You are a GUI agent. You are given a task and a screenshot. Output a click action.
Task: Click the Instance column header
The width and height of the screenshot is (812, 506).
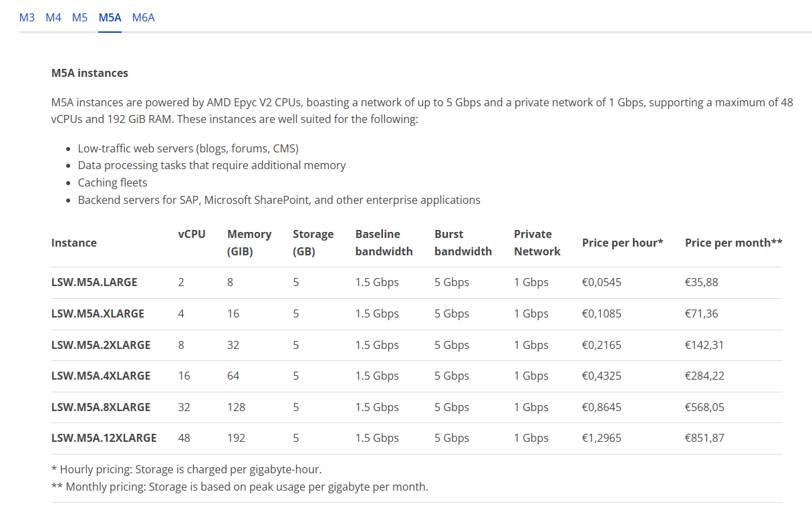click(x=74, y=243)
